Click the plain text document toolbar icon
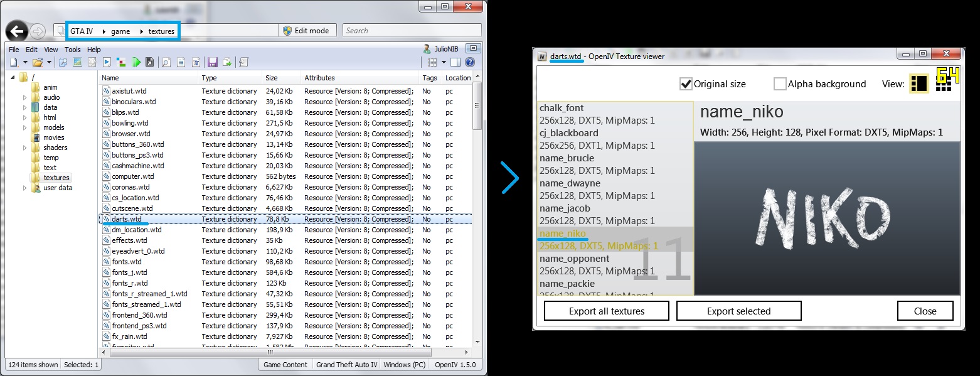Screen dimensions: 980x376 pos(181,62)
